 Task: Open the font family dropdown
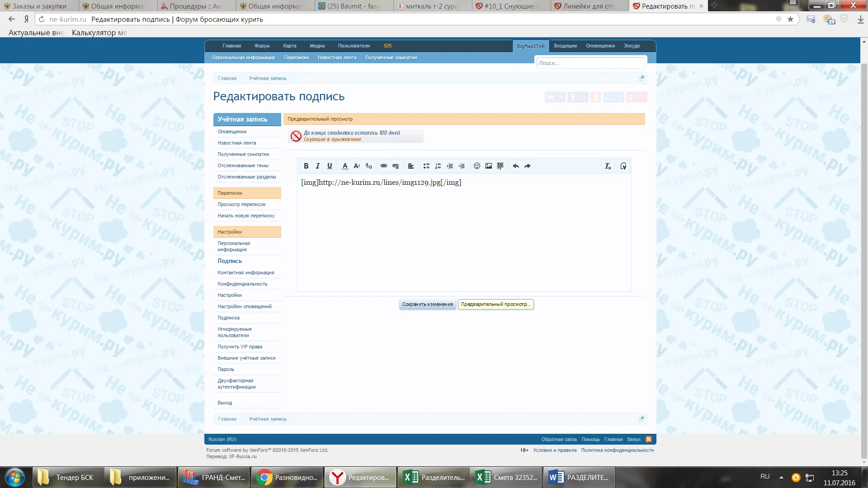(x=368, y=166)
